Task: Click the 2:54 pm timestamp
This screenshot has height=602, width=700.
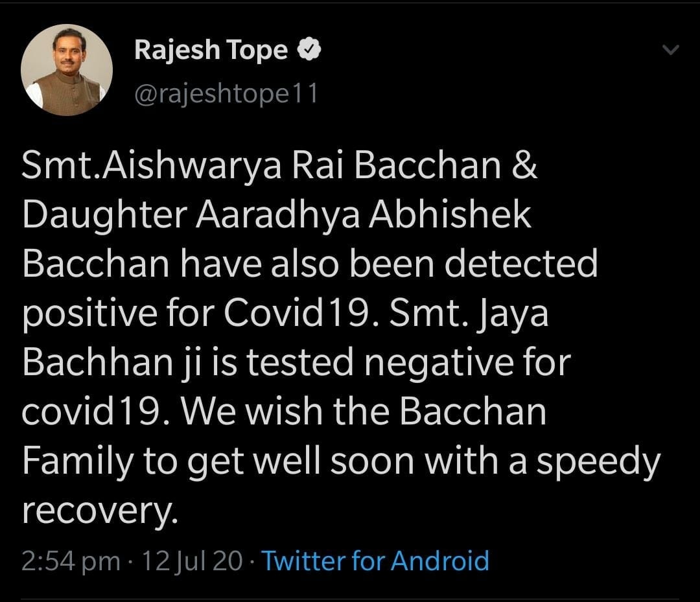Action: click(71, 560)
